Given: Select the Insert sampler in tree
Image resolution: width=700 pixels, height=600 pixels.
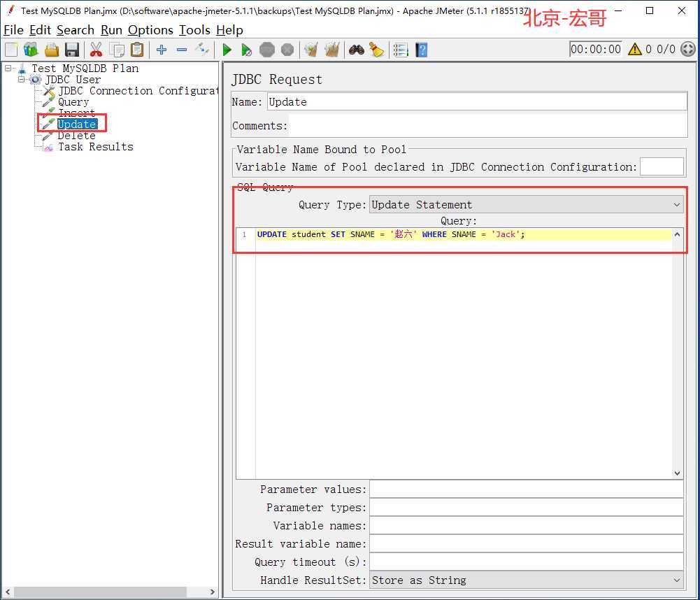Looking at the screenshot, I should click(x=77, y=113).
